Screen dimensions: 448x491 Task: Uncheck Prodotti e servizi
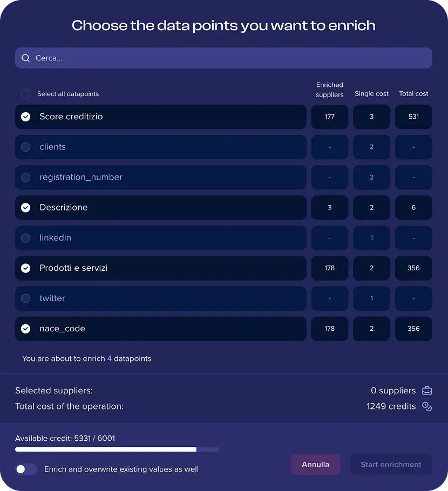click(x=25, y=268)
